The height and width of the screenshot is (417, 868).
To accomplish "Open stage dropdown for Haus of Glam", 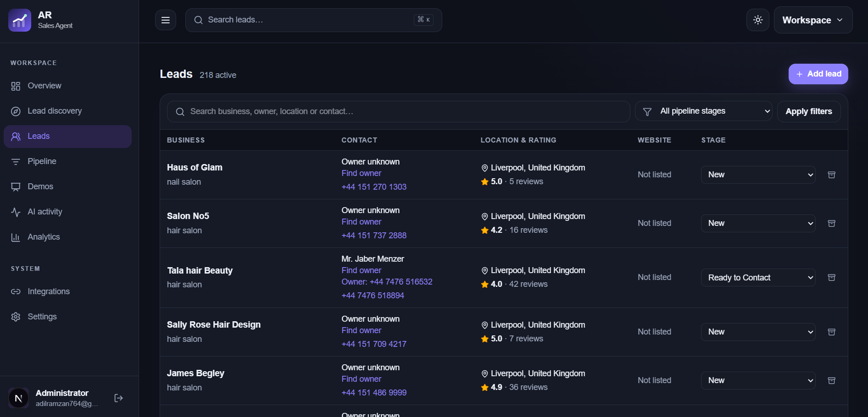I will [758, 175].
